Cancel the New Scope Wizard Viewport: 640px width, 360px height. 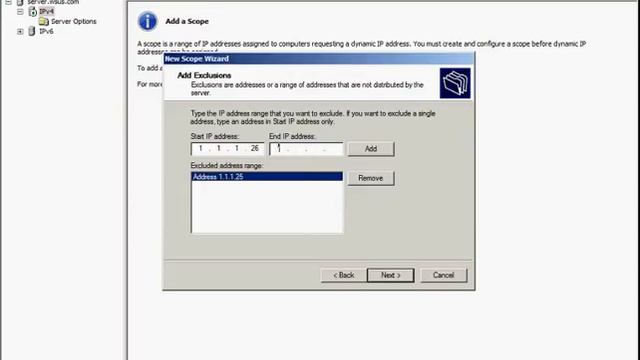click(444, 275)
